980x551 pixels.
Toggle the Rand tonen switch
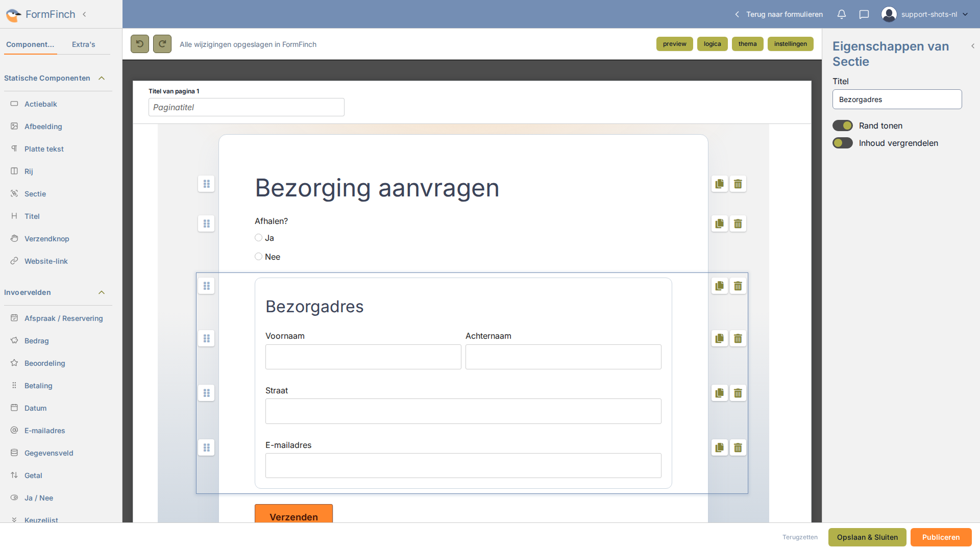[x=843, y=126]
